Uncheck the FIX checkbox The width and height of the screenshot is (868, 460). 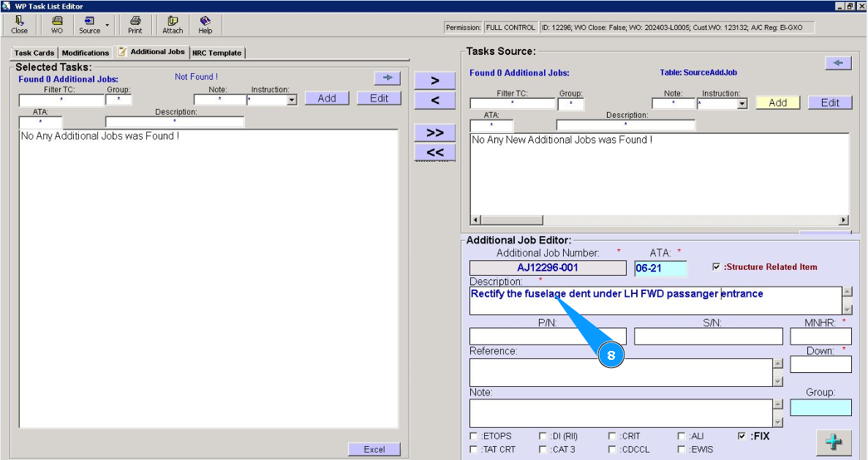(741, 436)
